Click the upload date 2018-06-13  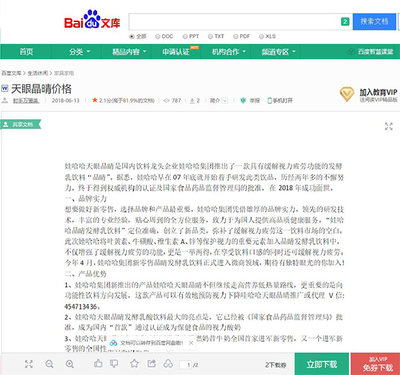click(x=66, y=100)
